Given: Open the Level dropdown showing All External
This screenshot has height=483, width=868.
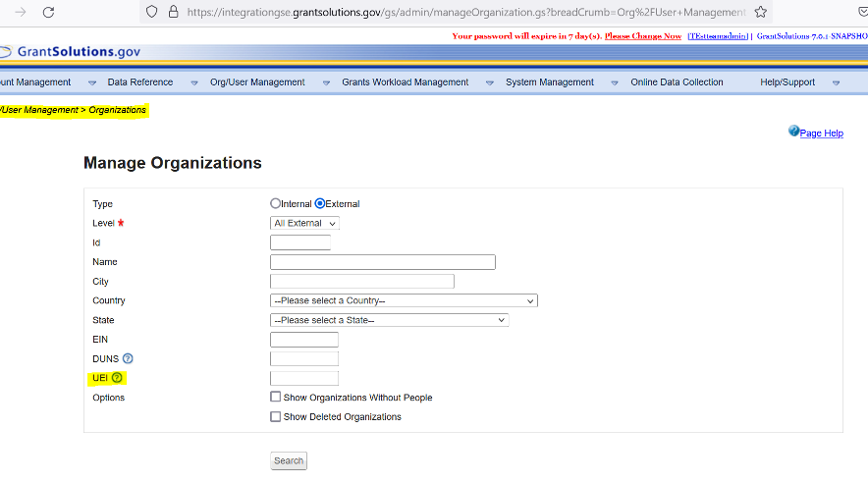Looking at the screenshot, I should coord(304,224).
